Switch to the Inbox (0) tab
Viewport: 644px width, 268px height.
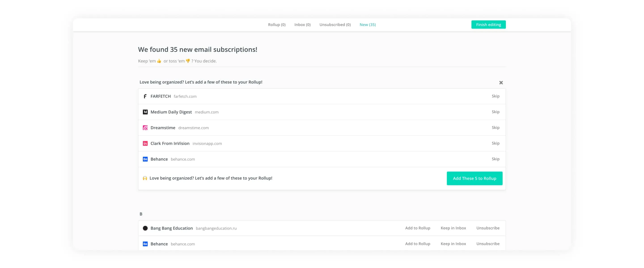tap(302, 25)
